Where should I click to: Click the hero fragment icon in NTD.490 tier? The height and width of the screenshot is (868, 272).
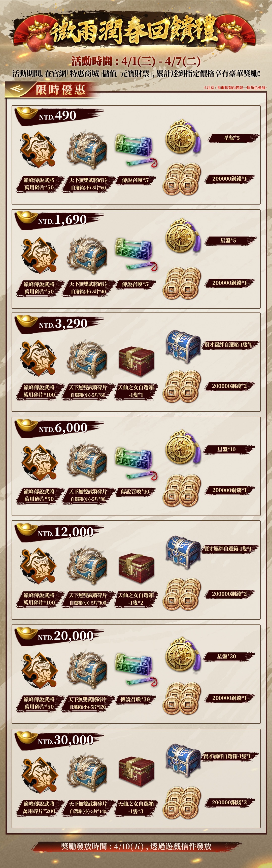click(x=38, y=150)
